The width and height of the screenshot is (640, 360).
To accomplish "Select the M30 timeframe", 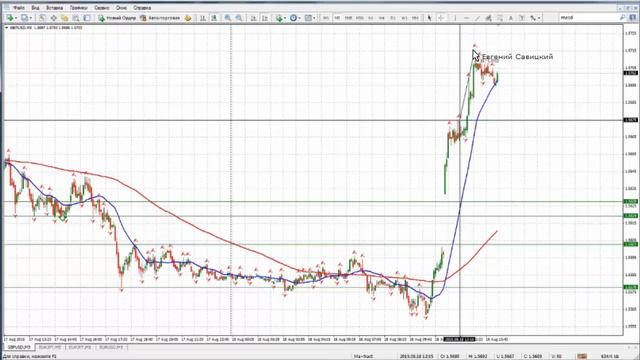I will pyautogui.click(x=360, y=18).
